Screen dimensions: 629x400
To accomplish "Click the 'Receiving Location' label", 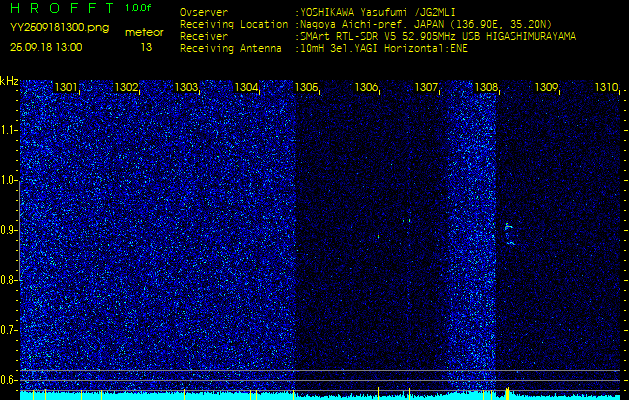I will pos(234,24).
